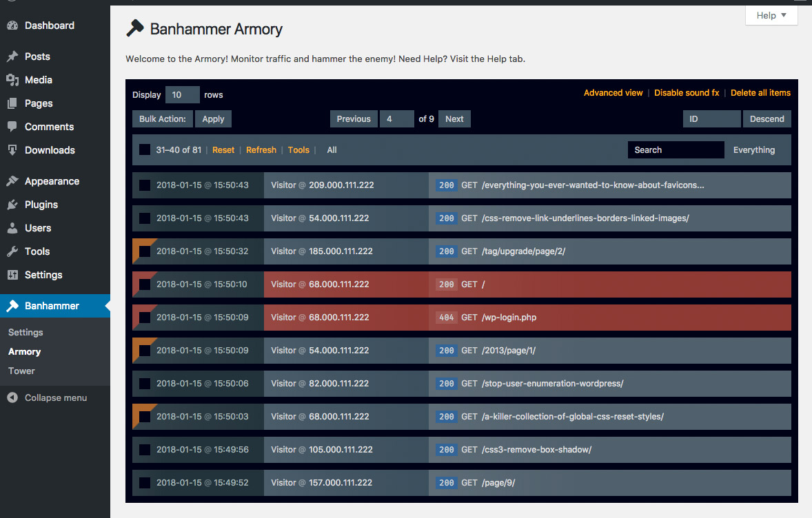This screenshot has height=518, width=812.
Task: Open the Posts menu
Action: [x=37, y=56]
